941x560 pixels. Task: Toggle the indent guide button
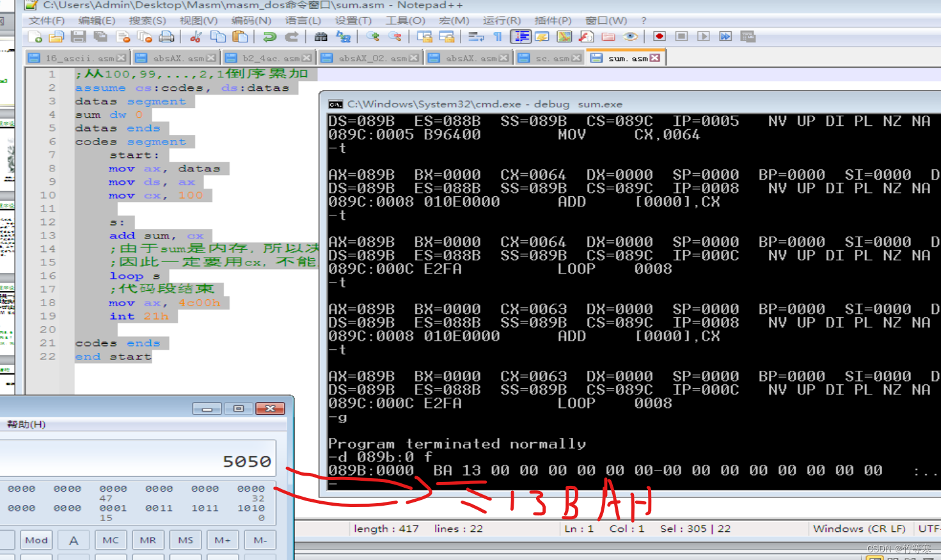click(x=521, y=36)
